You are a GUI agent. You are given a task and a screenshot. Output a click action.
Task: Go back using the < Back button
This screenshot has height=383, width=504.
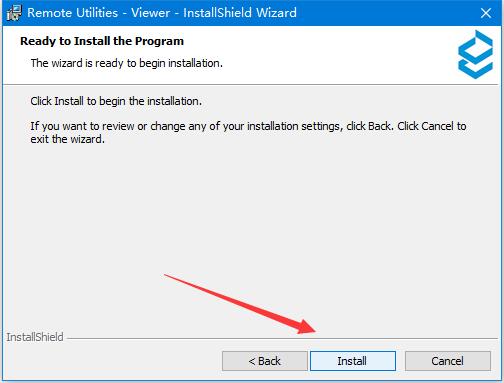tap(265, 361)
